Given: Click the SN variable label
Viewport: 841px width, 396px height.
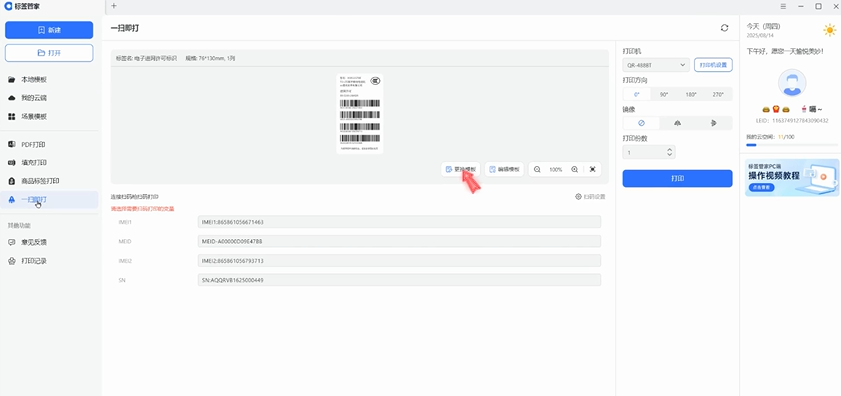Looking at the screenshot, I should [122, 280].
